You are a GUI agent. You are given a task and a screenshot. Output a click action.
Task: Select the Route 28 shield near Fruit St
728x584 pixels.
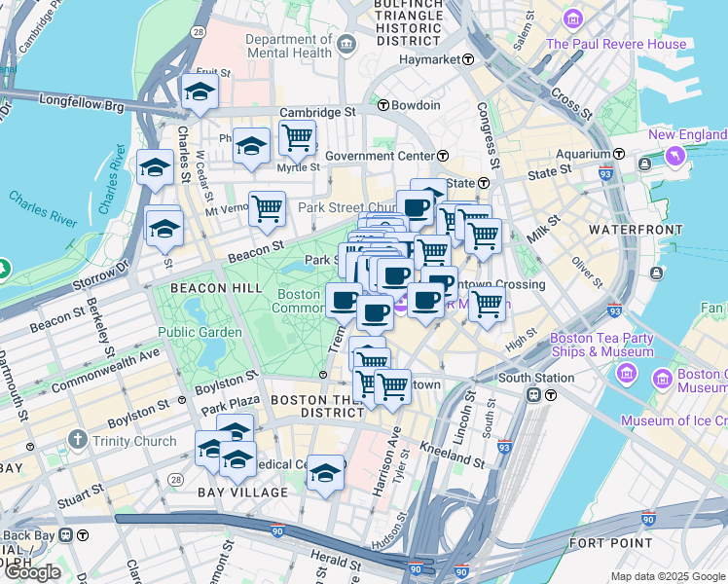pos(199,32)
